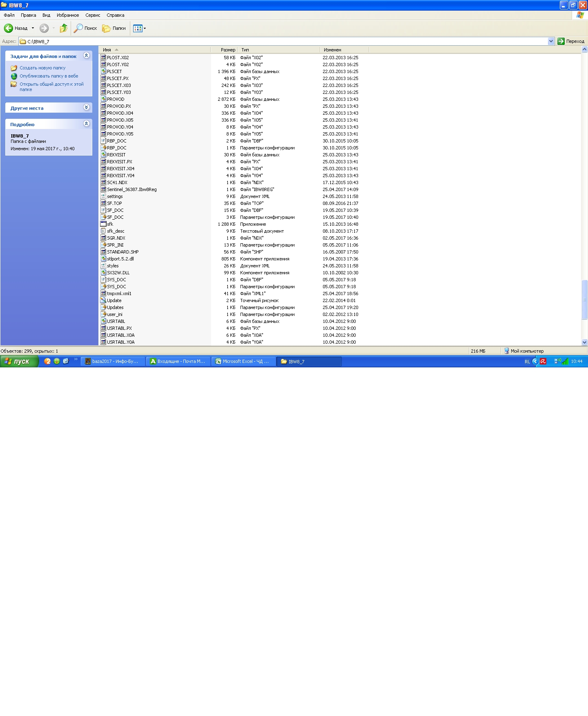Image resolution: width=588 pixels, height=716 pixels.
Task: Select the SF.TOP file name
Action: (x=114, y=203)
